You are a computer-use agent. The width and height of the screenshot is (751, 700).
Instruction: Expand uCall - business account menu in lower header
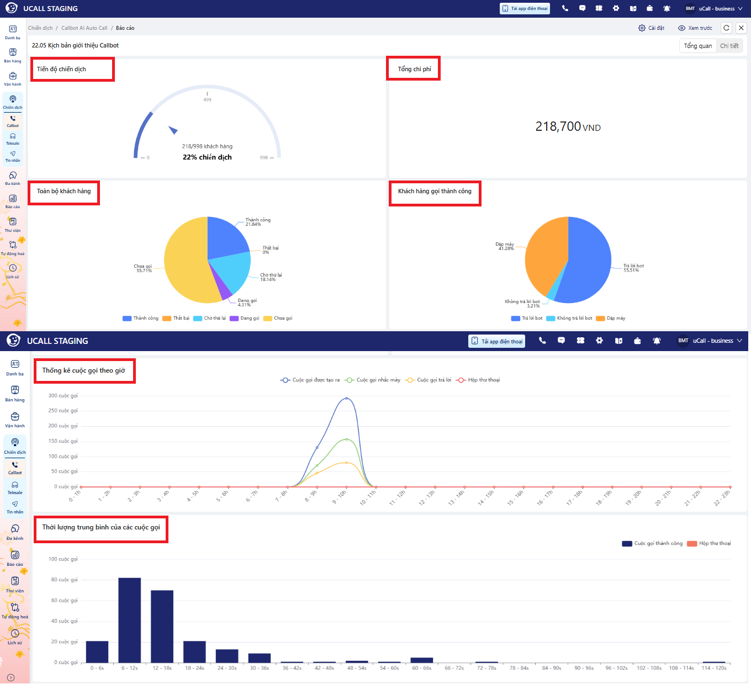[x=710, y=341]
